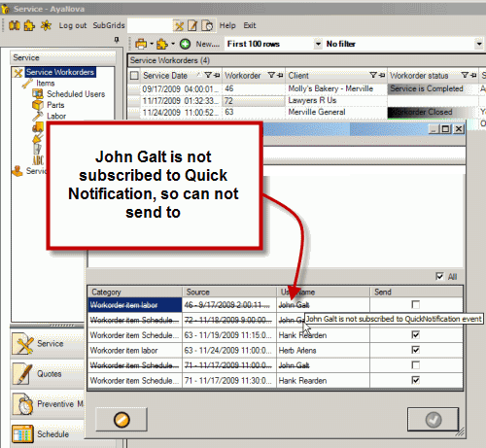Click the green New workorder plus icon

coord(185,44)
